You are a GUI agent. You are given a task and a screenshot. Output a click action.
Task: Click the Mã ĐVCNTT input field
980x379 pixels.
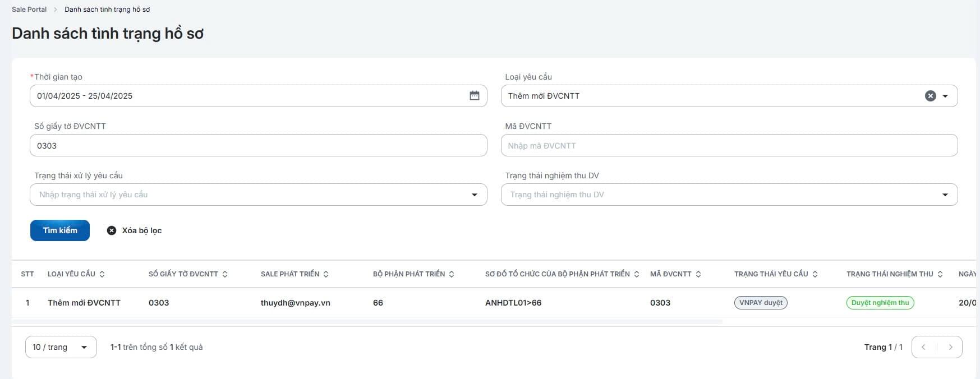point(728,146)
